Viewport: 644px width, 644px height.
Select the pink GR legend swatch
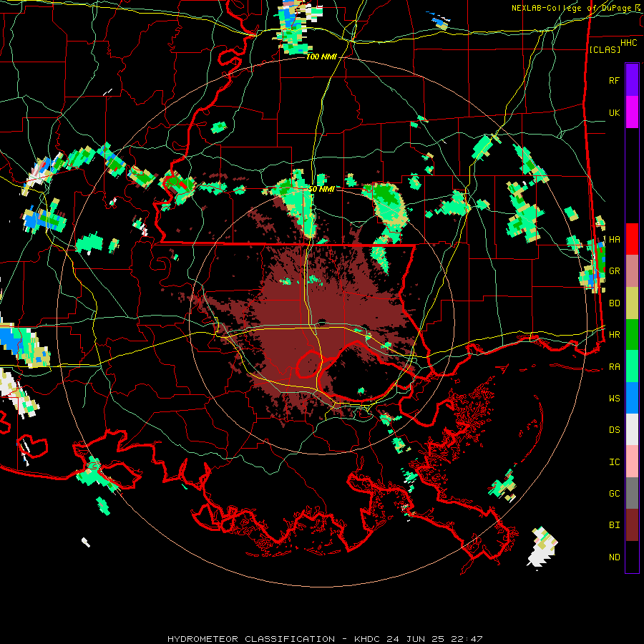click(x=632, y=271)
